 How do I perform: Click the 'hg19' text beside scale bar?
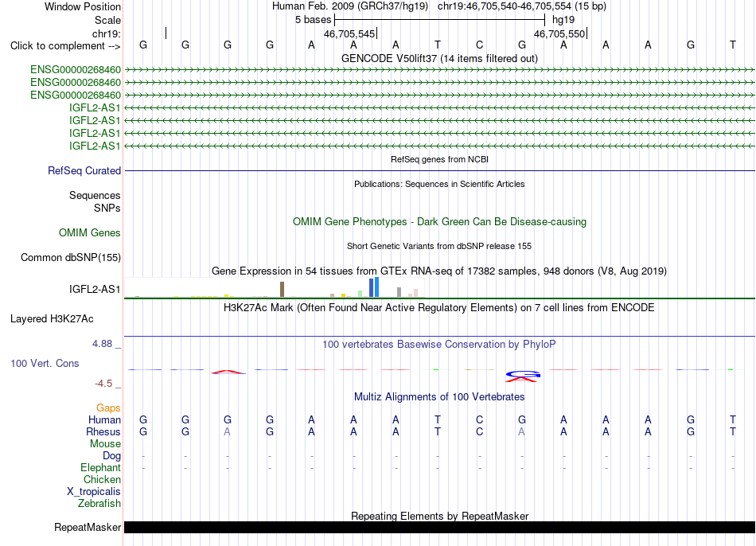pyautogui.click(x=563, y=20)
